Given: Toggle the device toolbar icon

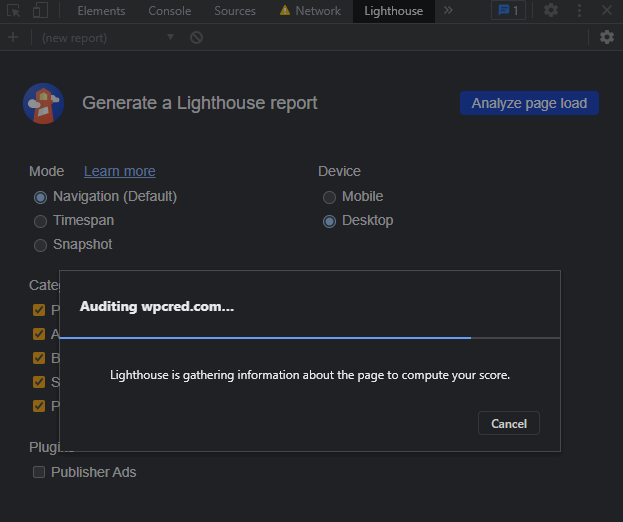Looking at the screenshot, I should click(x=41, y=11).
